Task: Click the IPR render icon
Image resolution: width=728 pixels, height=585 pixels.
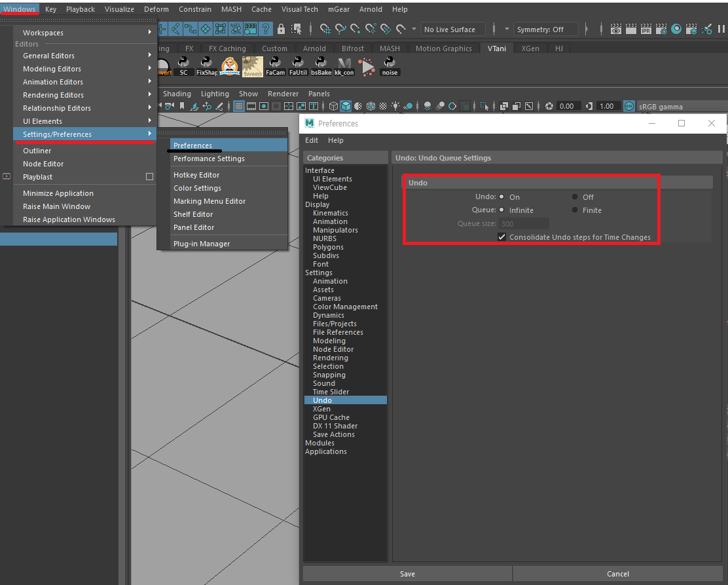Action: [646, 29]
